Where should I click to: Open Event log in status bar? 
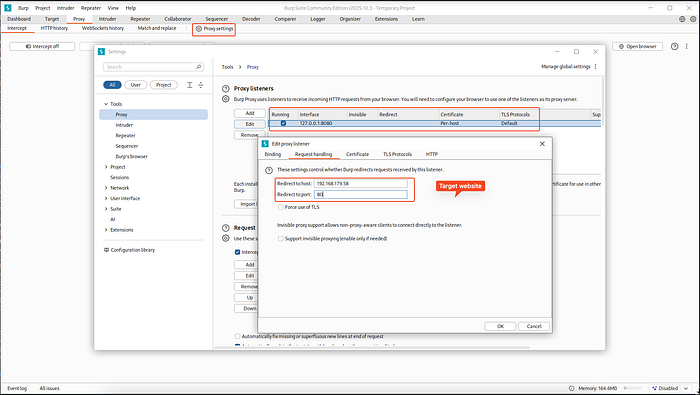(17, 388)
